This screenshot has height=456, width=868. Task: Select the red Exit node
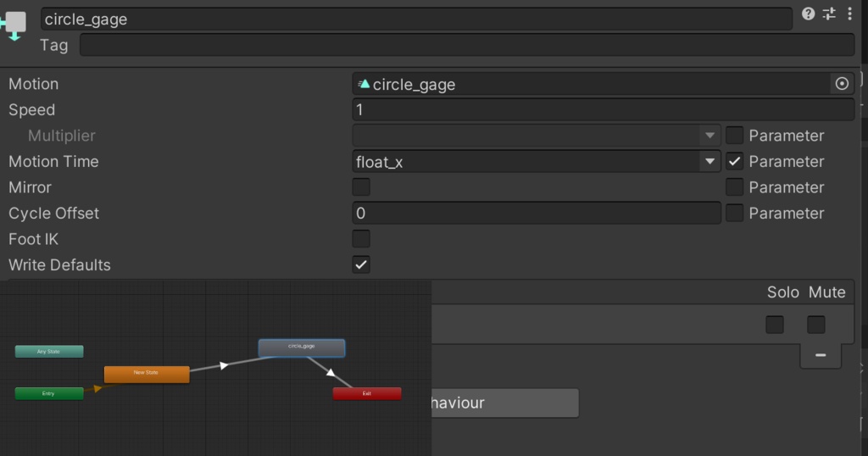tap(367, 394)
